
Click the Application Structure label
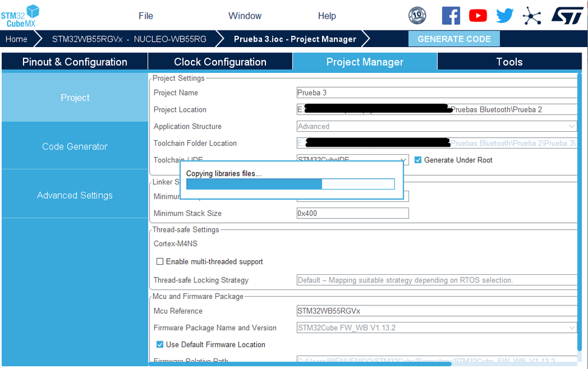[188, 127]
